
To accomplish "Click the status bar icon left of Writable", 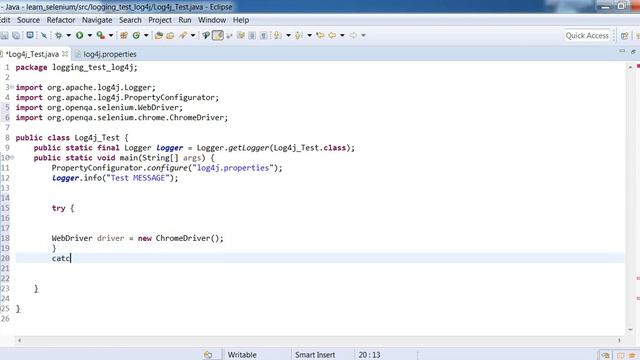I will [x=208, y=355].
